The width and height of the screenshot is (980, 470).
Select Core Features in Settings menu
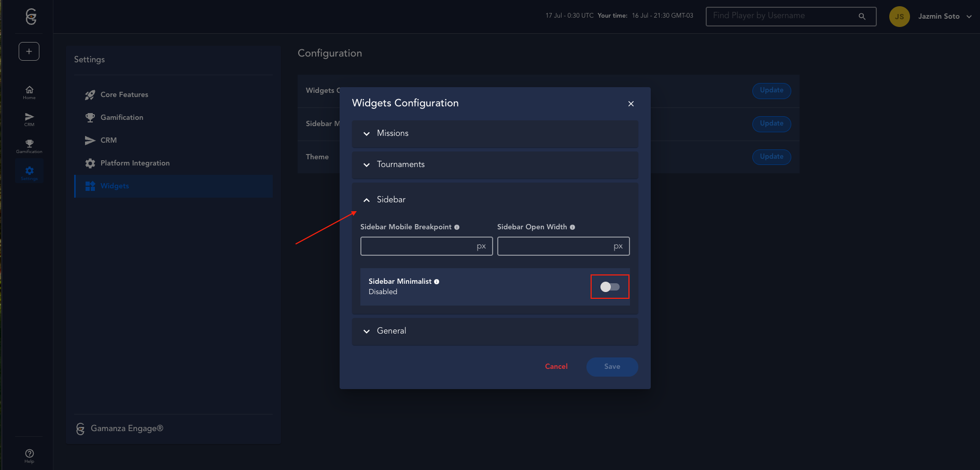pyautogui.click(x=124, y=95)
